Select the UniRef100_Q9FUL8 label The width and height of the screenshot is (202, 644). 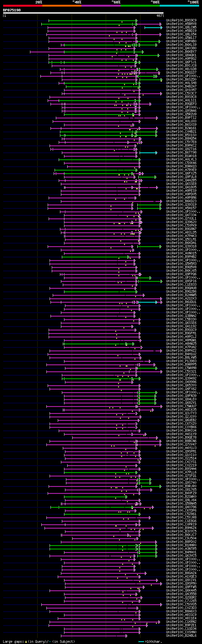[181, 177]
